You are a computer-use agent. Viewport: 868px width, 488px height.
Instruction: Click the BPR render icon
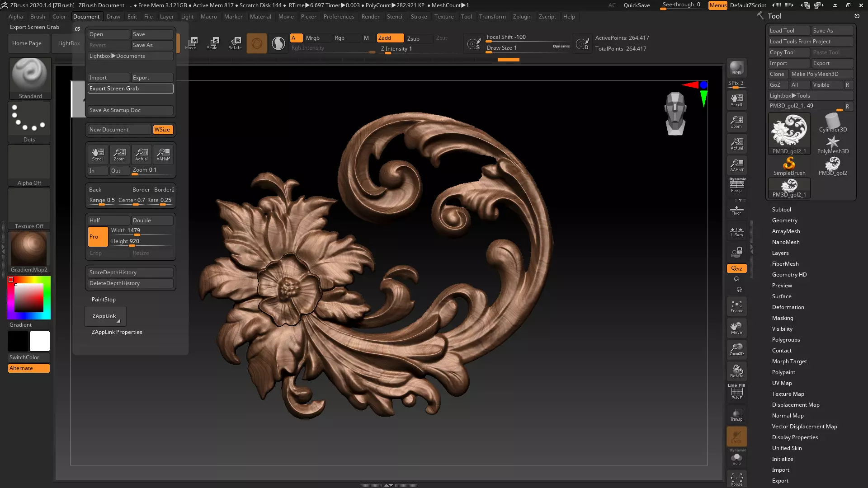point(736,68)
